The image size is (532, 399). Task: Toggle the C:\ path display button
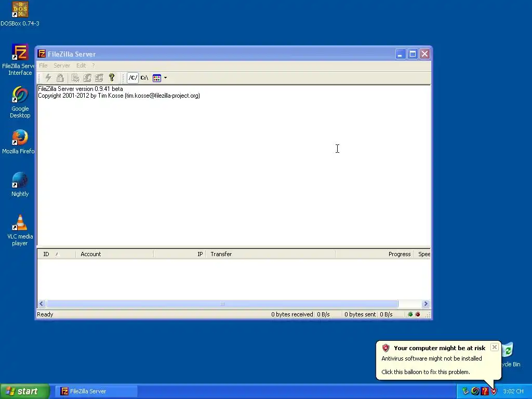point(144,78)
